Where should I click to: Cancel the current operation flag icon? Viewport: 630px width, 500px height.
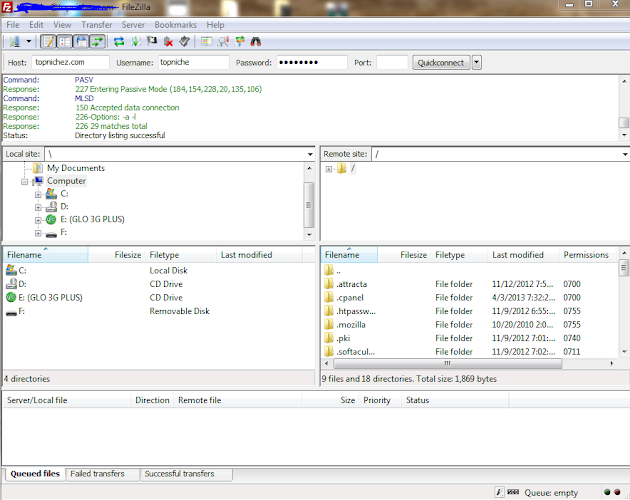pyautogui.click(x=152, y=41)
